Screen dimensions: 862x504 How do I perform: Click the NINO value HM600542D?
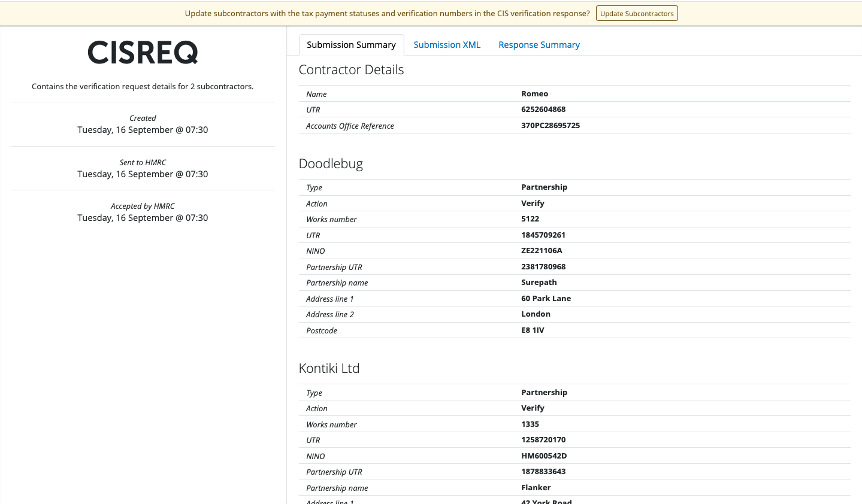tap(544, 456)
